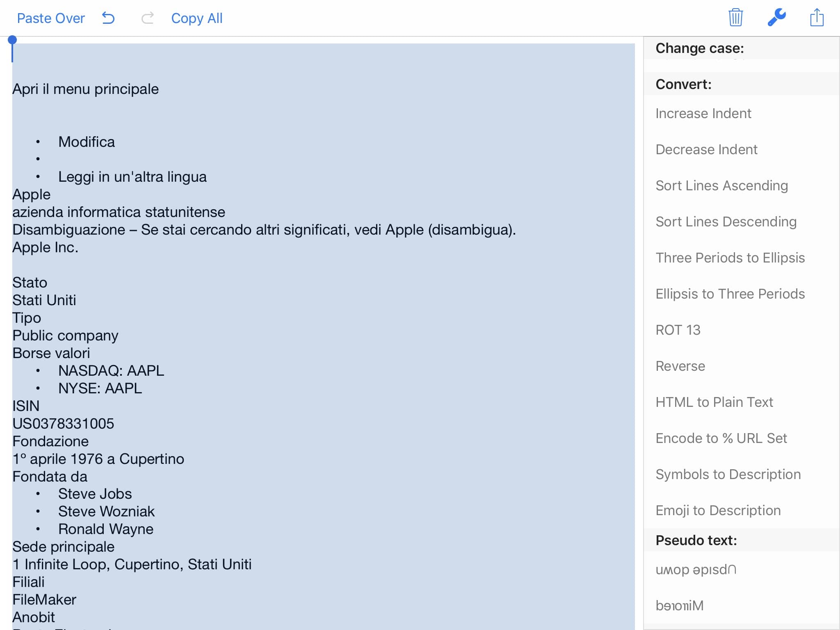Select Decrease Indent option
840x630 pixels.
[706, 149]
